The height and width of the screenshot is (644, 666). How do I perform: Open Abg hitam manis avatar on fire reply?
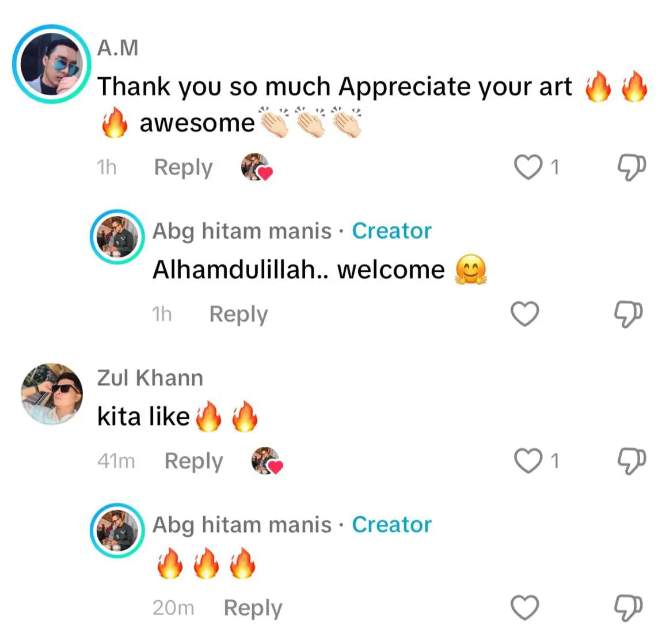[117, 531]
